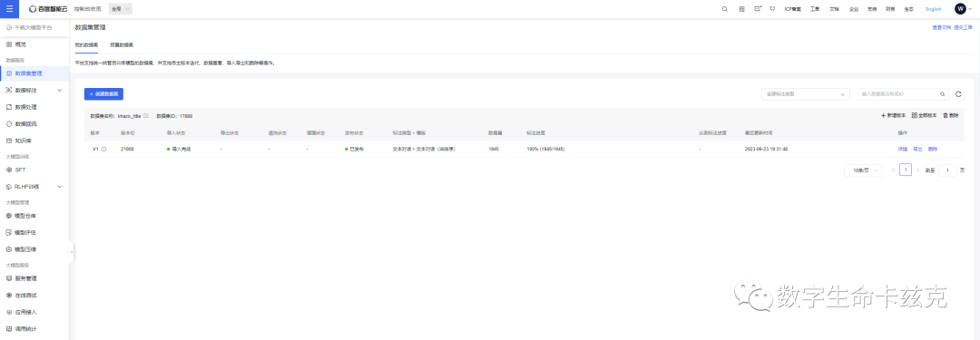Screen dimensions: 980x340
Task: Open the shopping cart icon
Action: click(x=772, y=9)
